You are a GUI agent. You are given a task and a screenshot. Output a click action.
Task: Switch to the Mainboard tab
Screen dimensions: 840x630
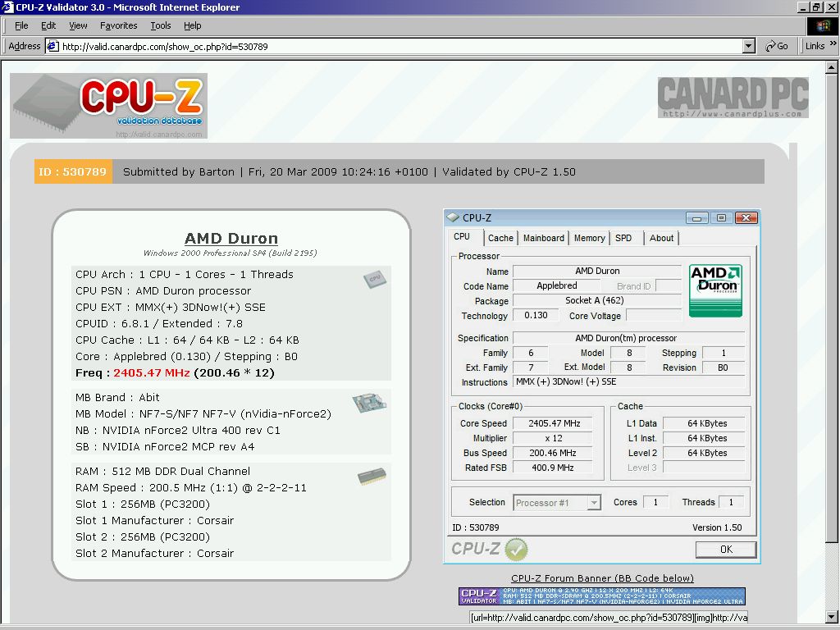(x=544, y=238)
